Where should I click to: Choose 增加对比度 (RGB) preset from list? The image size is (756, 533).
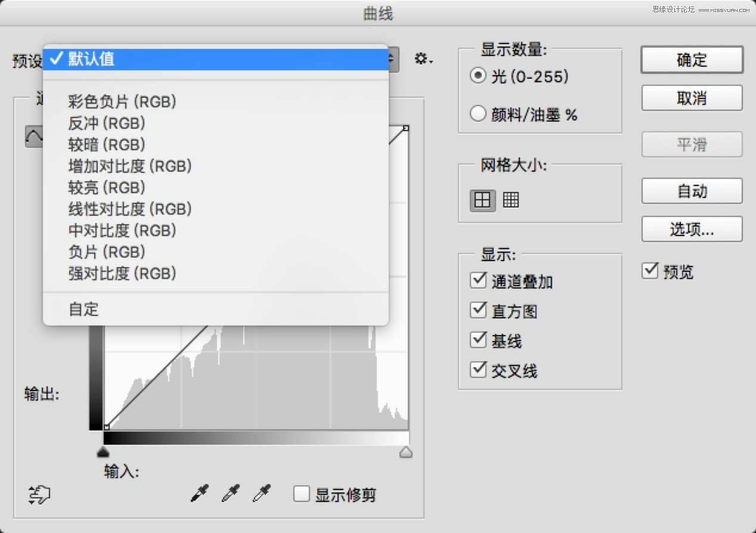click(x=130, y=166)
